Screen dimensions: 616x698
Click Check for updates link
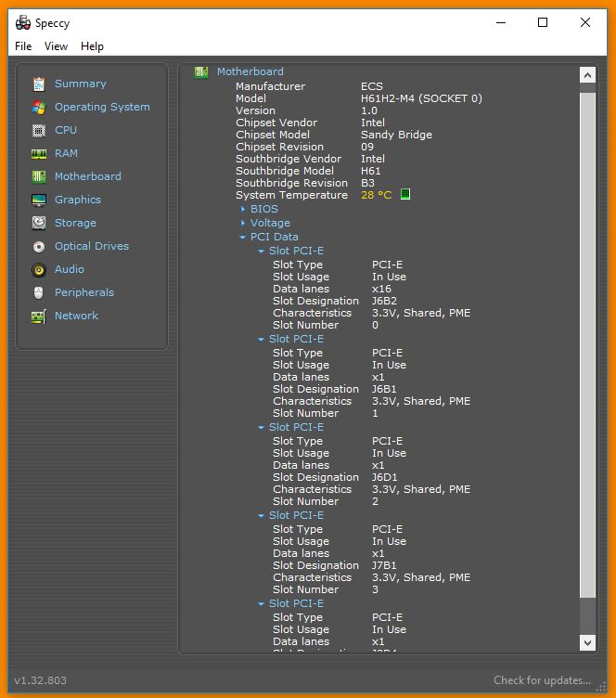pos(542,680)
